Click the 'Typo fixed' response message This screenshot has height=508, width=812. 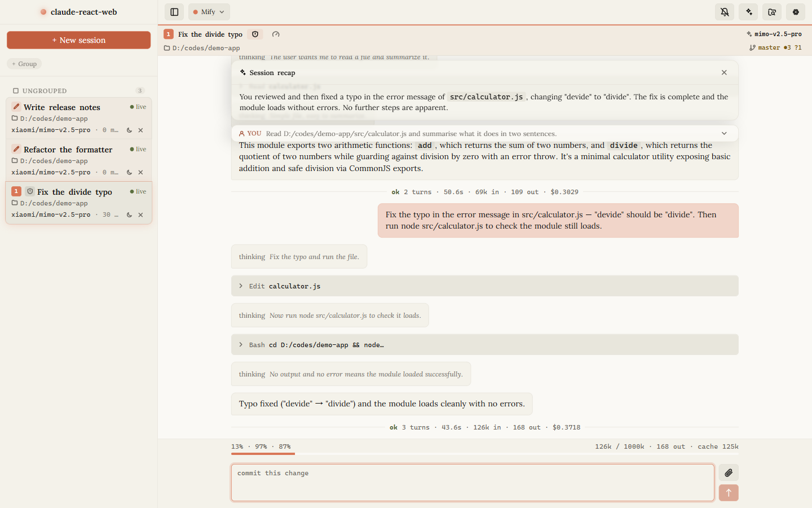tap(382, 404)
